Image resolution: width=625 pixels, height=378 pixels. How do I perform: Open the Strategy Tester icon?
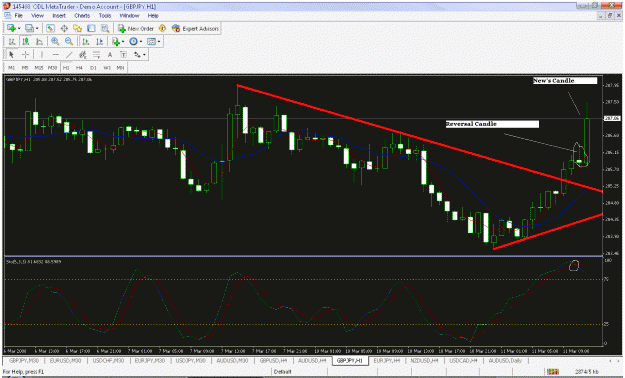click(105, 28)
